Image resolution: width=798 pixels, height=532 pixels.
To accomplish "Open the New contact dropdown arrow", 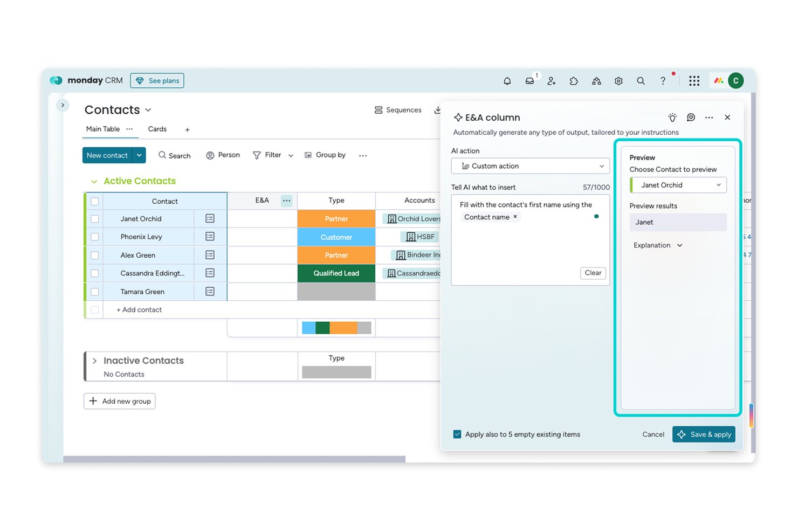I will coord(139,155).
